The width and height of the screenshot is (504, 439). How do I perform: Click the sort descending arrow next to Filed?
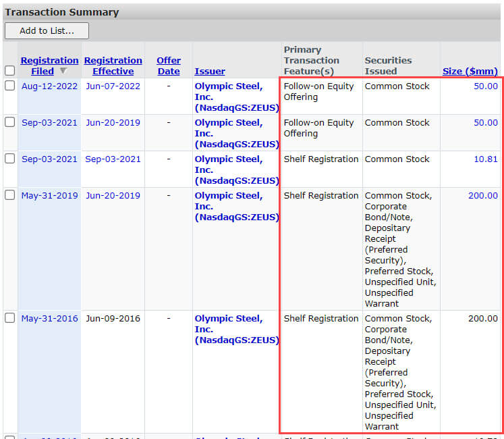[x=63, y=70]
